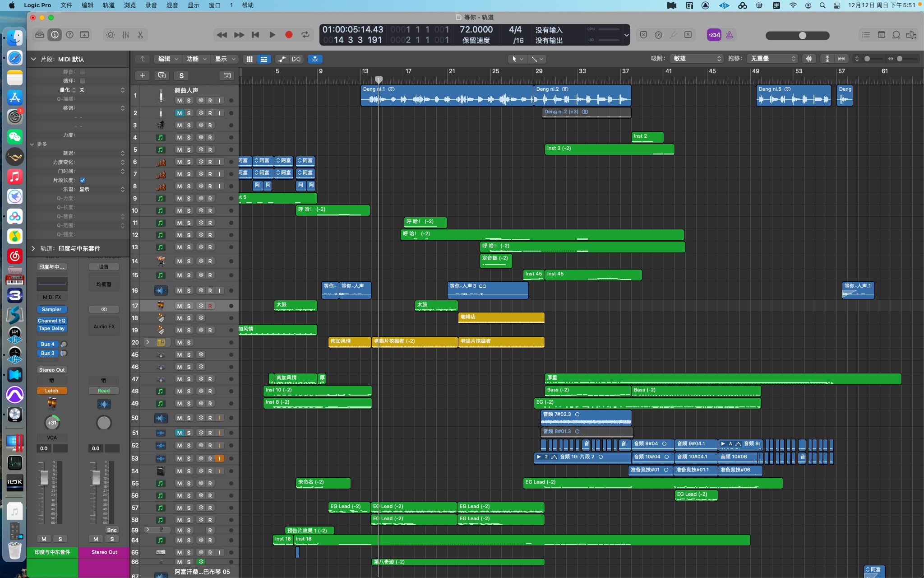Screen dimensions: 924x578
Task: Open the Mixer sliders icon
Action: (125, 35)
